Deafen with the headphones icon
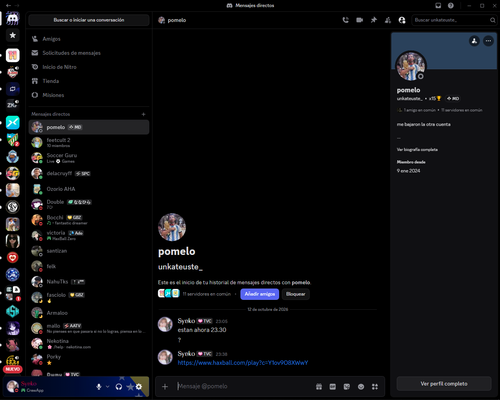Viewport: 500px width, 400px height. 119,387
